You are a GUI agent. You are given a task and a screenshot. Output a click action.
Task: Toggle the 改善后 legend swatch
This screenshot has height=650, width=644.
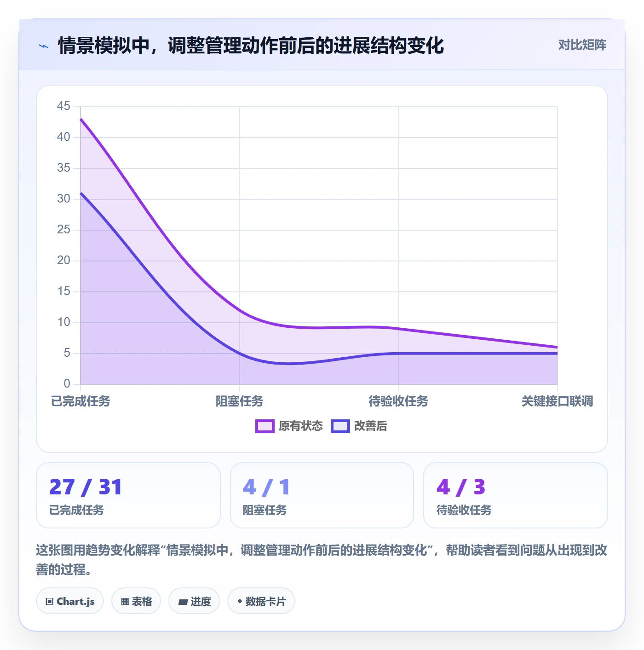340,426
